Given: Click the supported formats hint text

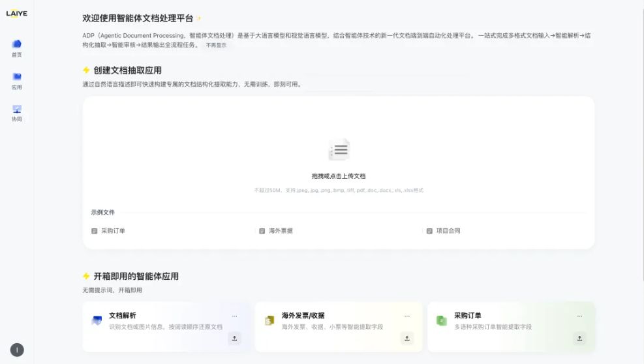Looking at the screenshot, I should (339, 190).
